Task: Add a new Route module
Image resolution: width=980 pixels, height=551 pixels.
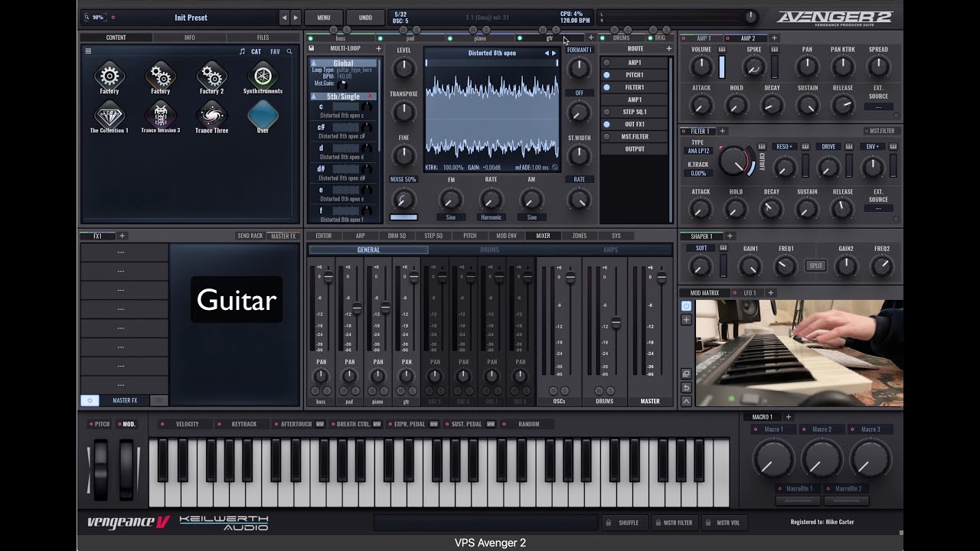Action: pyautogui.click(x=668, y=48)
